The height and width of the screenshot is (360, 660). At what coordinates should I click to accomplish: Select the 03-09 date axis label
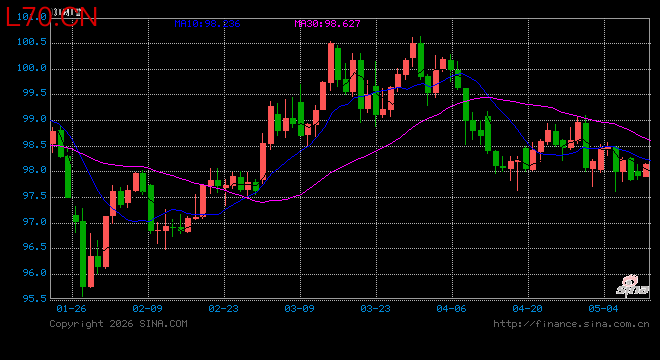tap(299, 309)
